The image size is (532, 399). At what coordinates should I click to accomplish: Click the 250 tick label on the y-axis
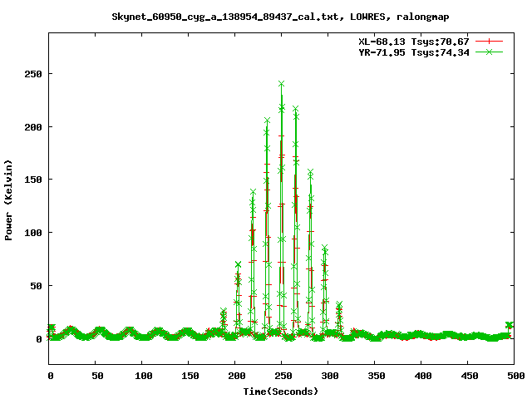point(33,73)
